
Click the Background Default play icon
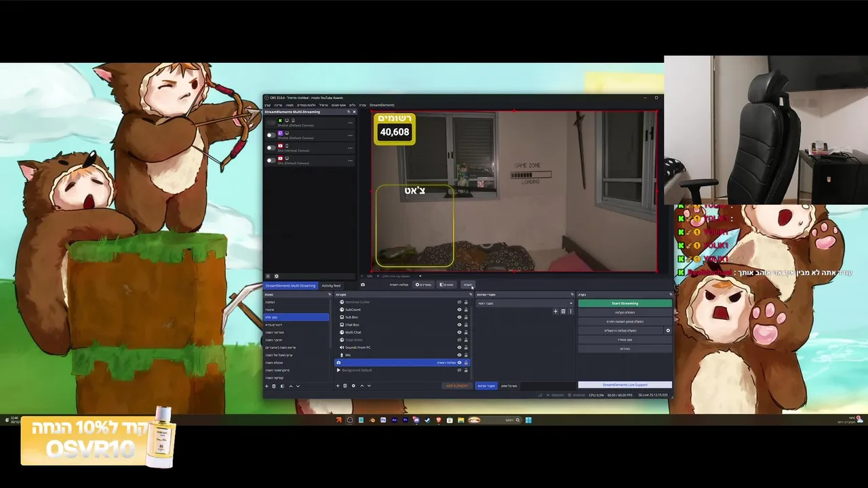tap(338, 370)
